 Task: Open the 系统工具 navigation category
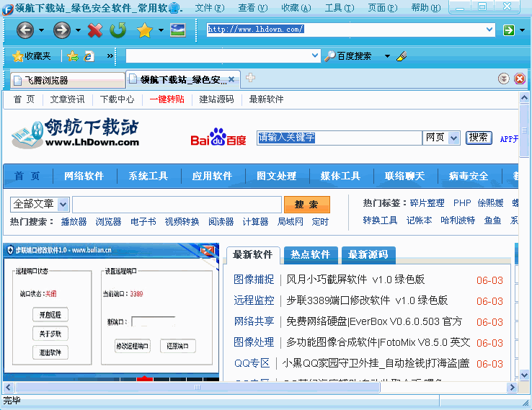pyautogui.click(x=148, y=176)
